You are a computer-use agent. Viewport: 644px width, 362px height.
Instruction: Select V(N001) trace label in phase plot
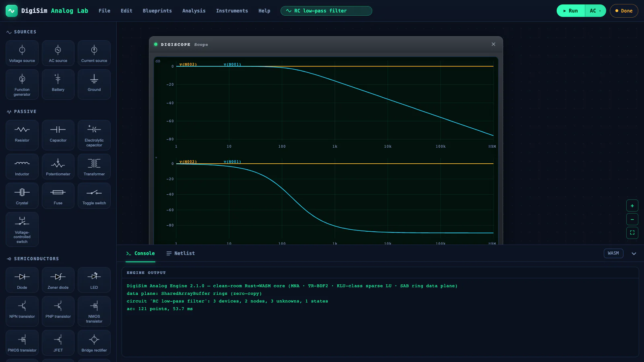(232, 162)
